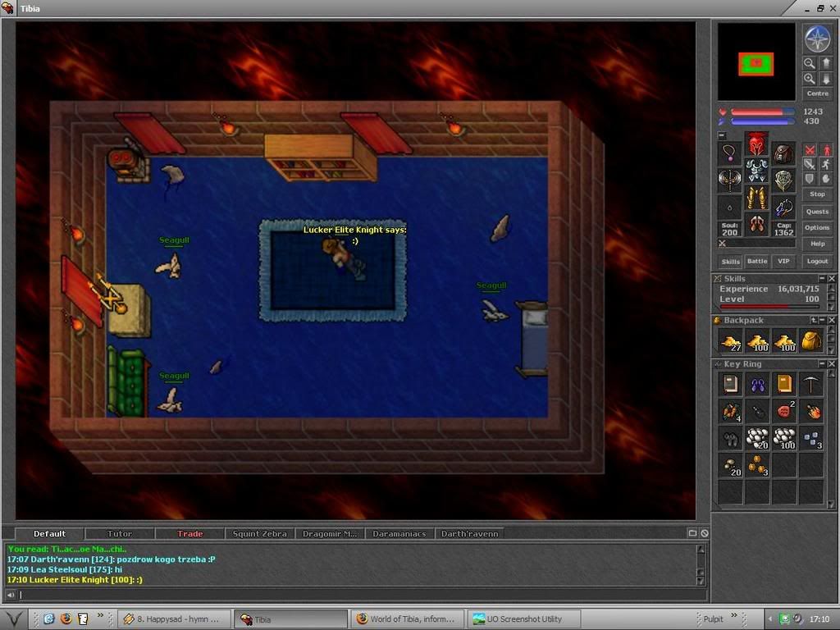Toggle the chat say-volume icon
Screen dimensions: 840x630
(10, 595)
